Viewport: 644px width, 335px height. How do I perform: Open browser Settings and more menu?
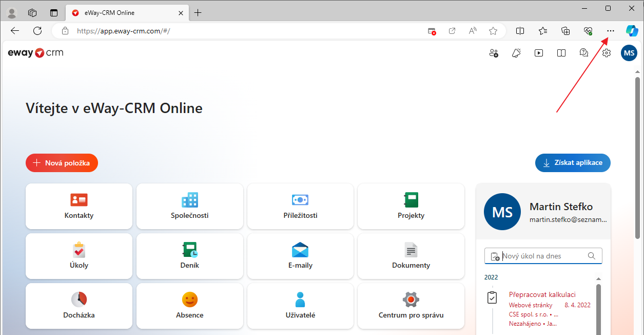[610, 31]
